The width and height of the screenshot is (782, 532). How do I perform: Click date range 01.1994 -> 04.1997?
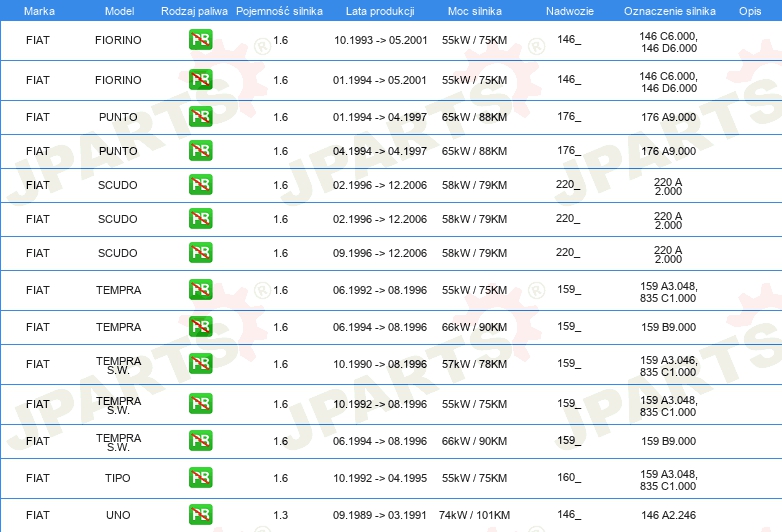(x=380, y=117)
